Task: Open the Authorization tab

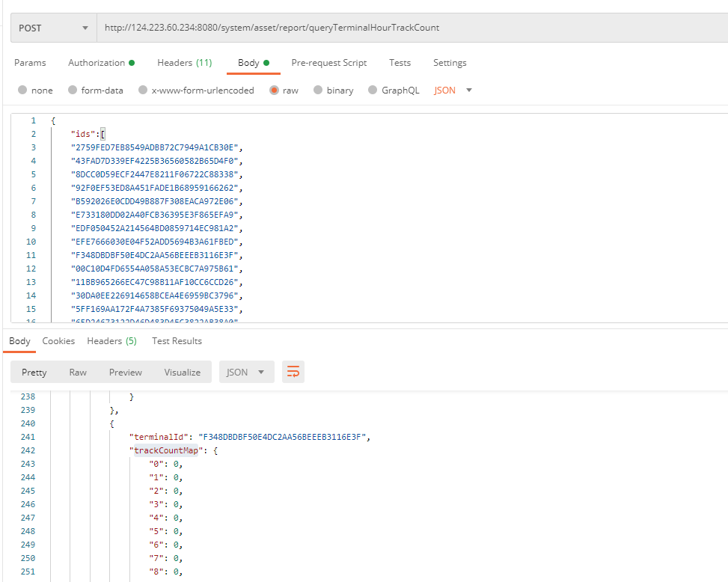Action: [x=100, y=63]
